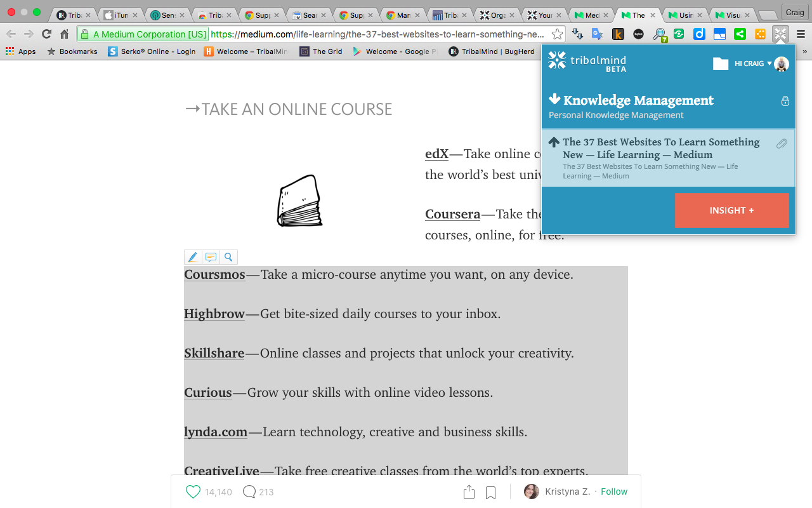812x508 pixels.
Task: Open the Bookmarks folder in the bookmarks bar
Action: coord(72,51)
